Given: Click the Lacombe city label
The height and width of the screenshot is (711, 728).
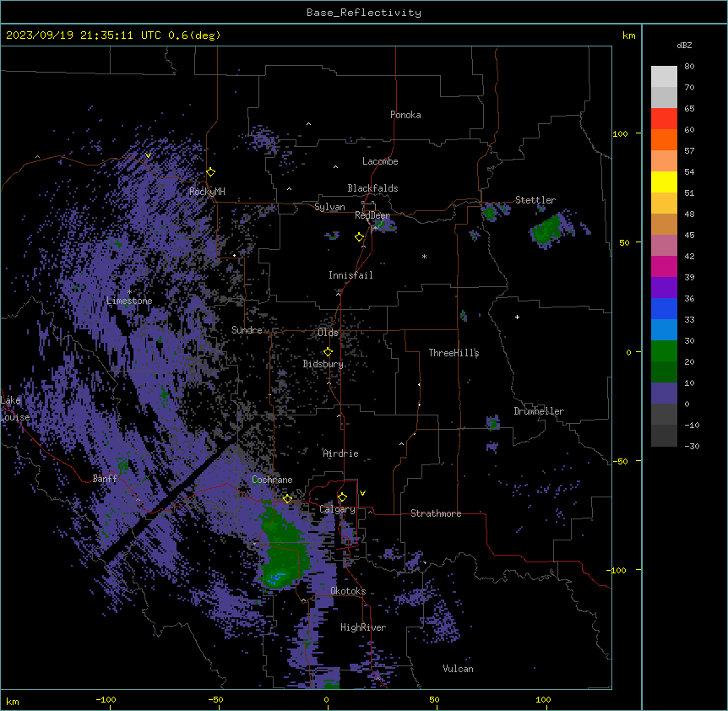Looking at the screenshot, I should 380,161.
